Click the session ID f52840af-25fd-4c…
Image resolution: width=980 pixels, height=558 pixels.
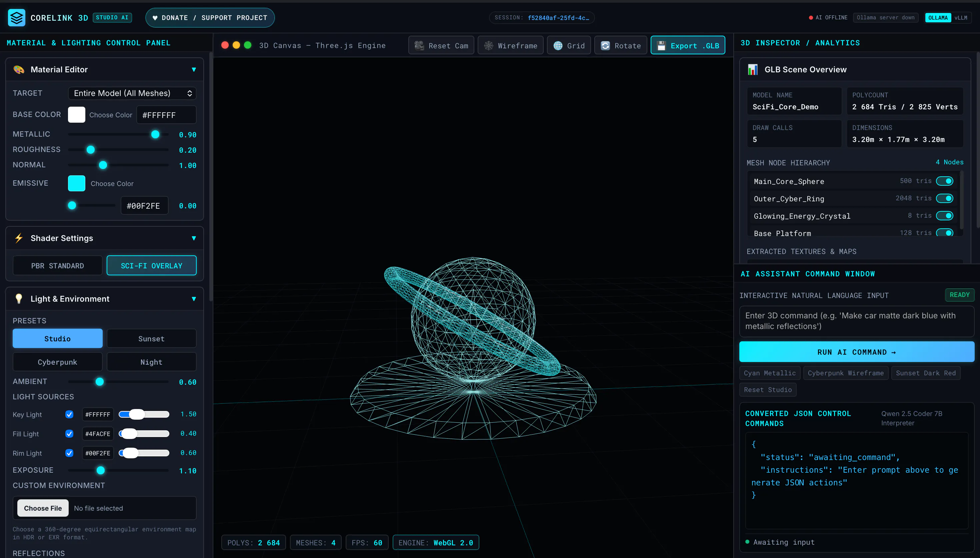(x=558, y=18)
